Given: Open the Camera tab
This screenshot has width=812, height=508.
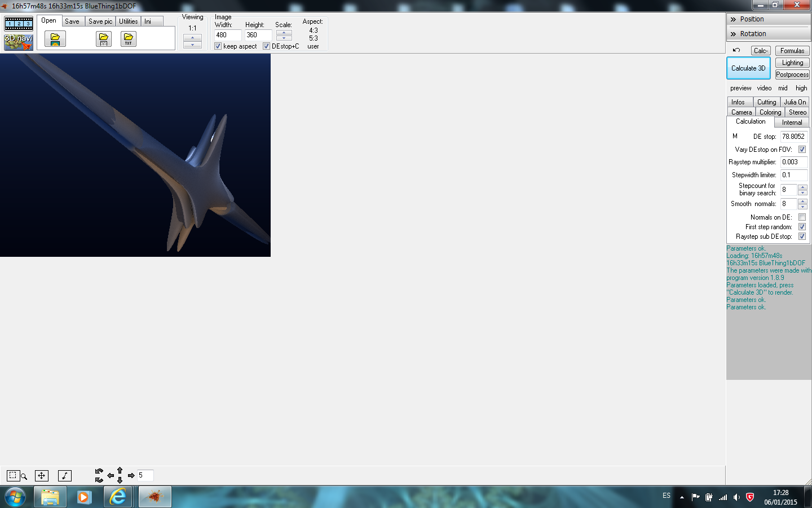Looking at the screenshot, I should (x=742, y=112).
